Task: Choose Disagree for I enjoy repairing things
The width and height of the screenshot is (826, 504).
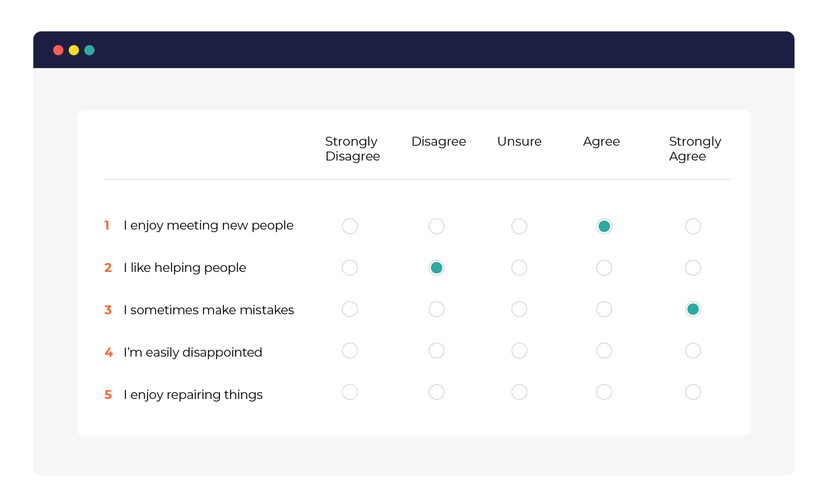Action: point(436,392)
